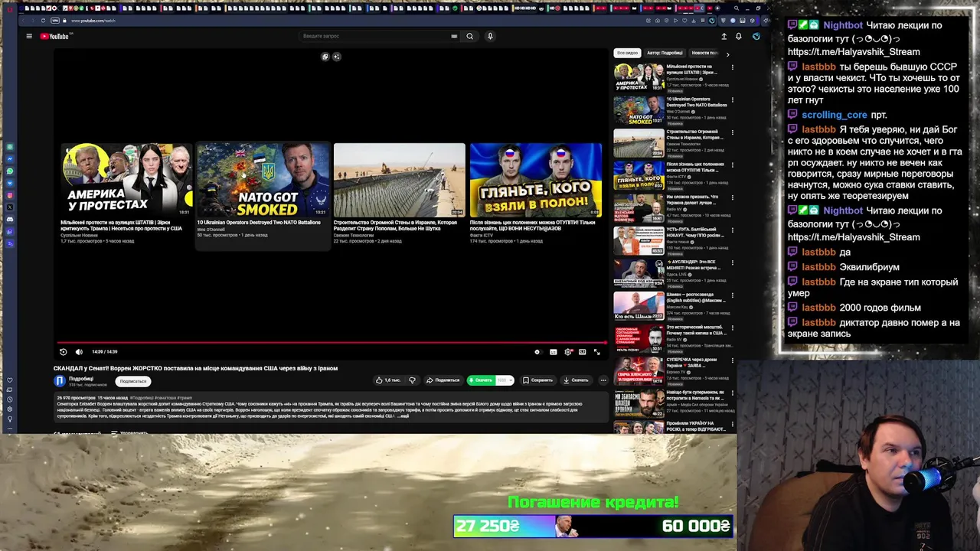The image size is (980, 551).
Task: Open the 1080 quality dropdown next to Скачать
Action: coord(504,380)
